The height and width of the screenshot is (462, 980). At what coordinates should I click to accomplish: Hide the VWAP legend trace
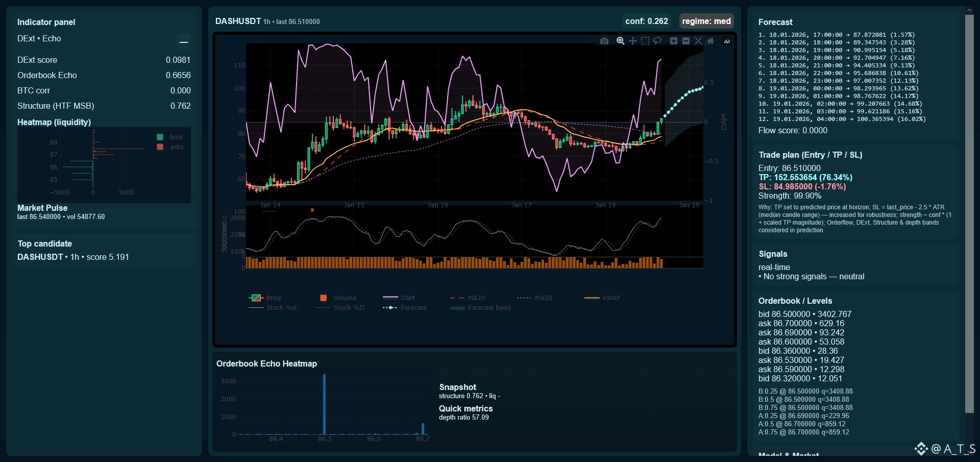tap(610, 298)
